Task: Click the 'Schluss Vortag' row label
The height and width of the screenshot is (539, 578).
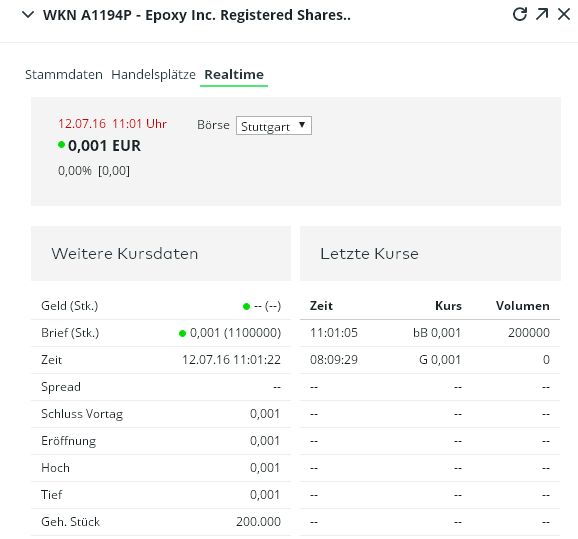Action: tap(82, 414)
